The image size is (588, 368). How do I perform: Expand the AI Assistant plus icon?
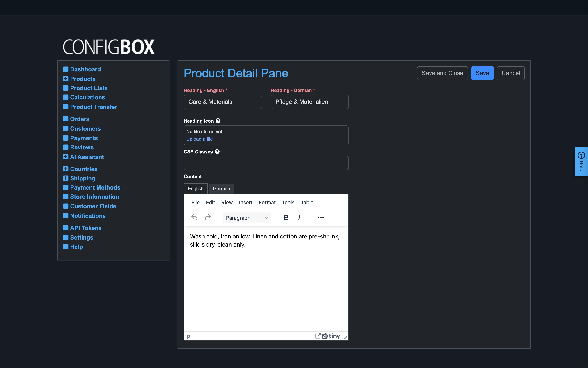click(66, 157)
